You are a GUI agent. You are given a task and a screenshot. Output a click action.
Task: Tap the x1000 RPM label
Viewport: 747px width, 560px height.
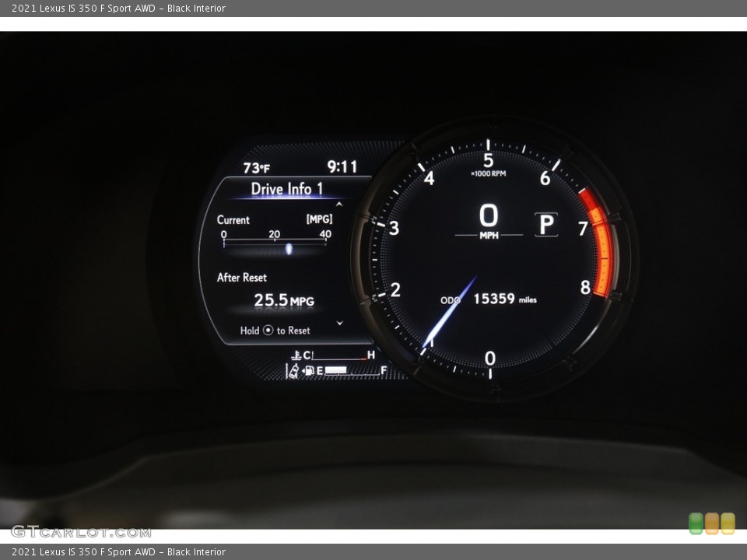coord(489,173)
